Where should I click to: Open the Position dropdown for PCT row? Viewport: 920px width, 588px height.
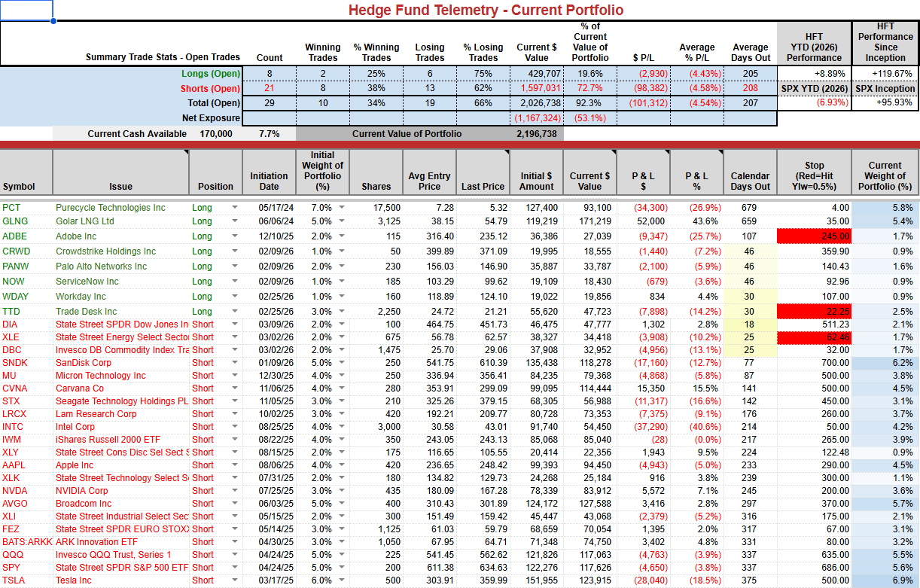[x=234, y=208]
